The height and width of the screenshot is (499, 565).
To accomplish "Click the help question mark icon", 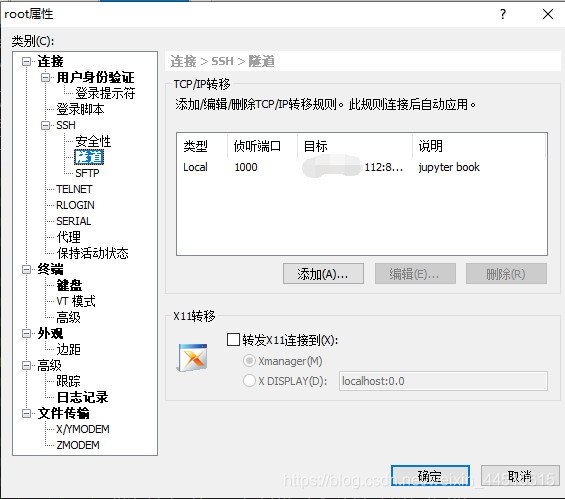I will [503, 14].
